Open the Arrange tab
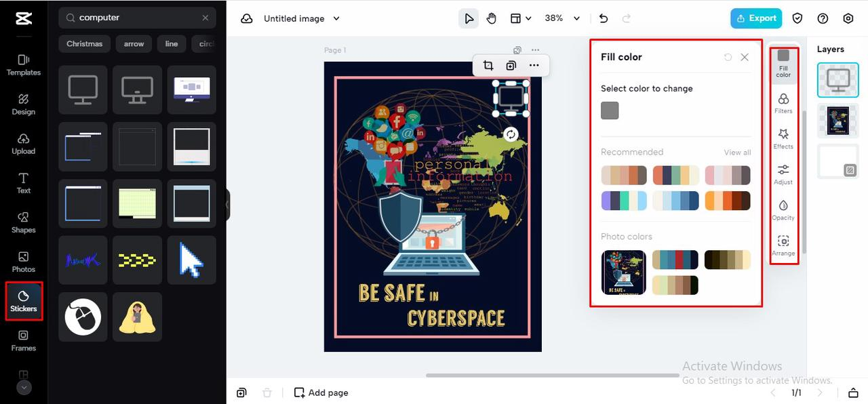 783,246
